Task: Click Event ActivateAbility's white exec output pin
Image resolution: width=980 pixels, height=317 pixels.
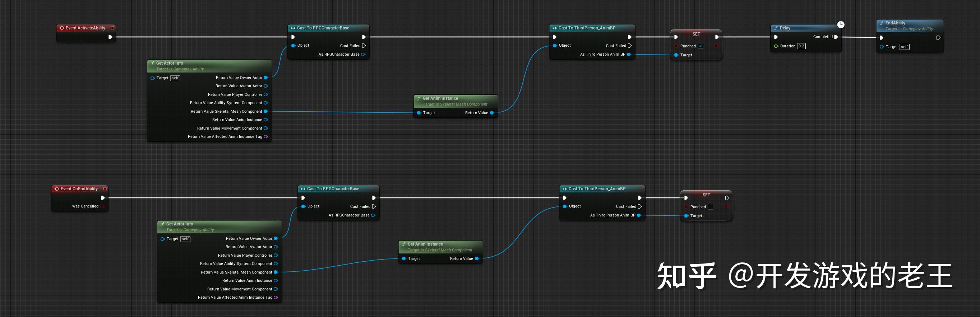Action: coord(110,37)
